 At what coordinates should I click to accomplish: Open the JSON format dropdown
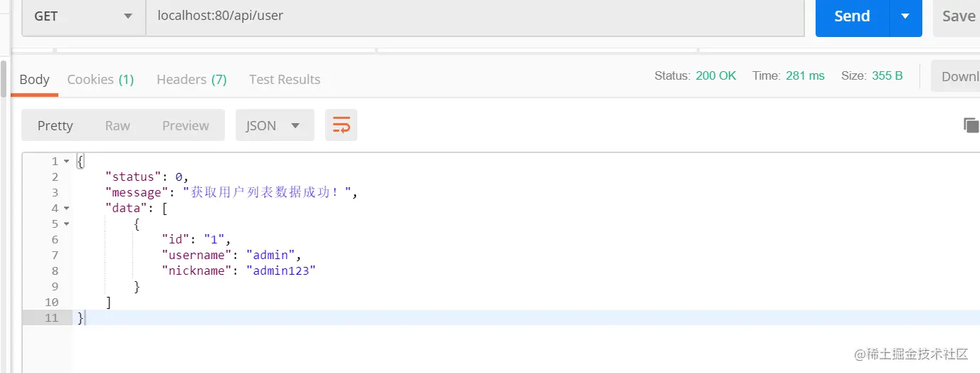274,125
